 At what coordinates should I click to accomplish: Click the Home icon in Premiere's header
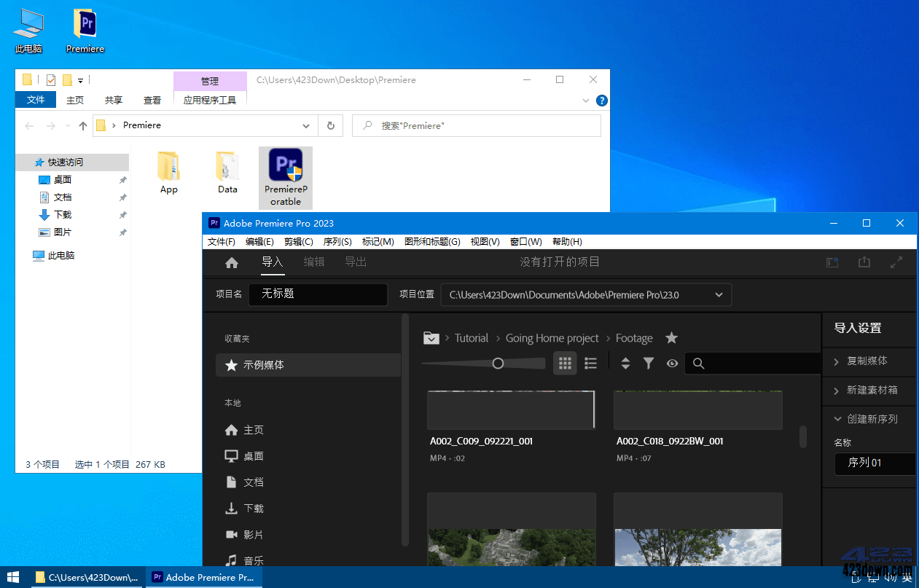click(x=231, y=262)
